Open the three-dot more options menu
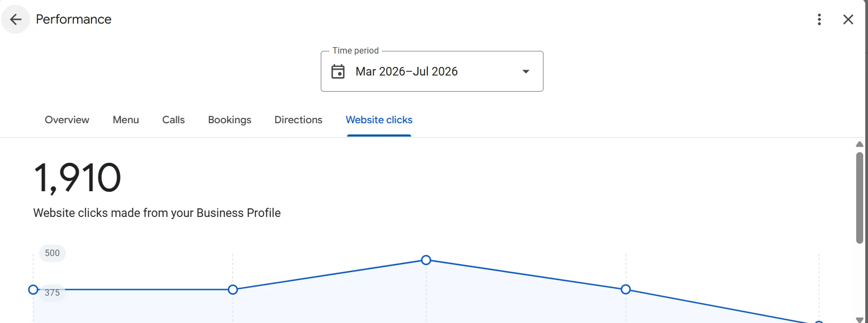The width and height of the screenshot is (868, 323). (x=819, y=20)
